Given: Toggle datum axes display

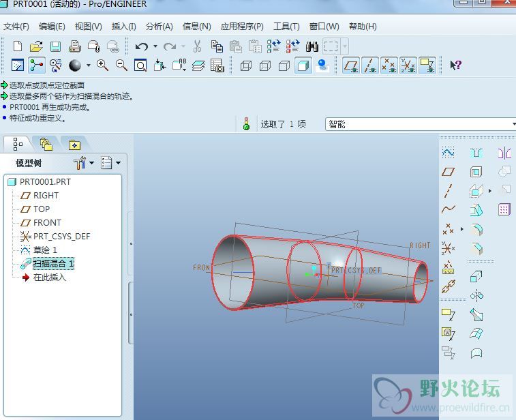Looking at the screenshot, I should coord(370,65).
